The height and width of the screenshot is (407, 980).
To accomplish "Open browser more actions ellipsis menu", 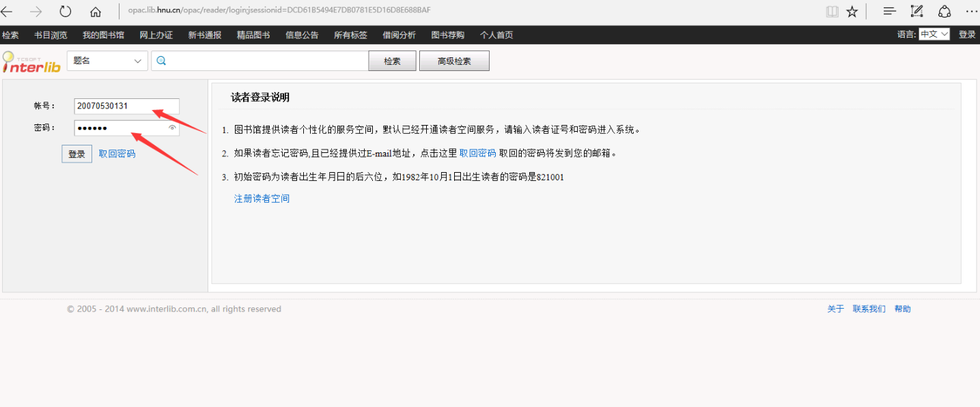I will coord(972,12).
